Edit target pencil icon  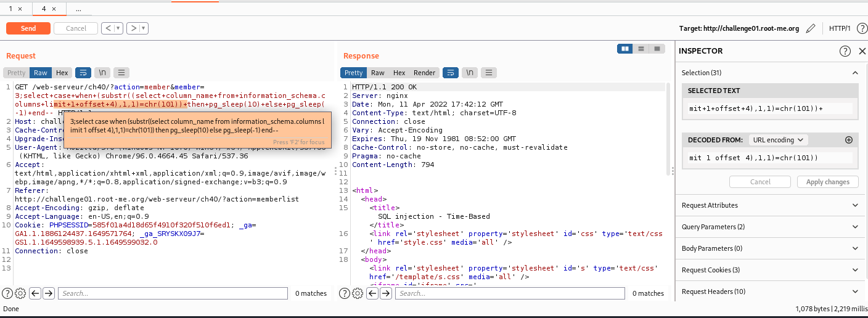(811, 28)
